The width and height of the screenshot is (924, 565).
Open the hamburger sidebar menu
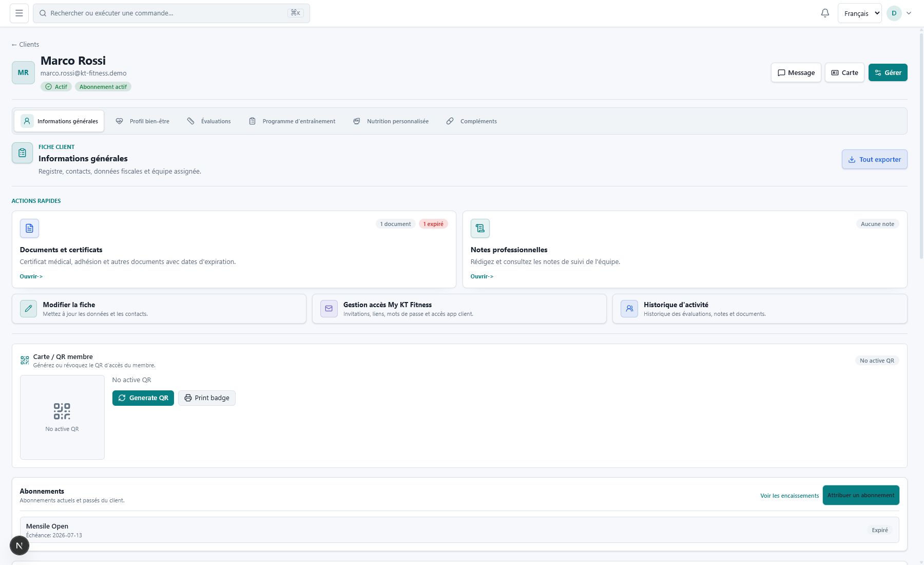tap(19, 13)
